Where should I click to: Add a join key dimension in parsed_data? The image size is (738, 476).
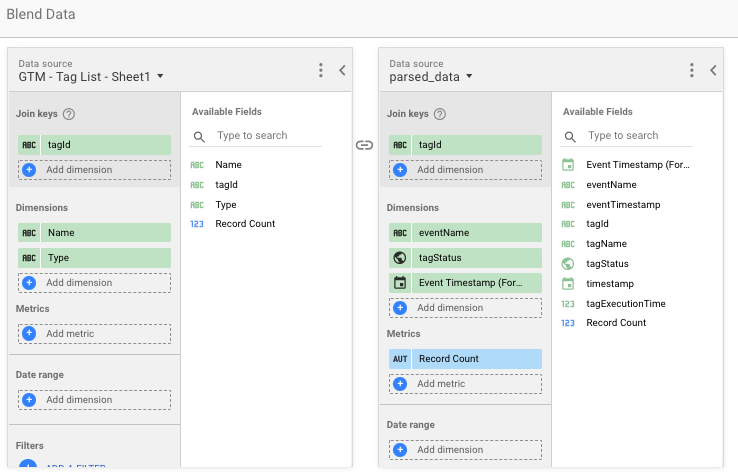[465, 170]
